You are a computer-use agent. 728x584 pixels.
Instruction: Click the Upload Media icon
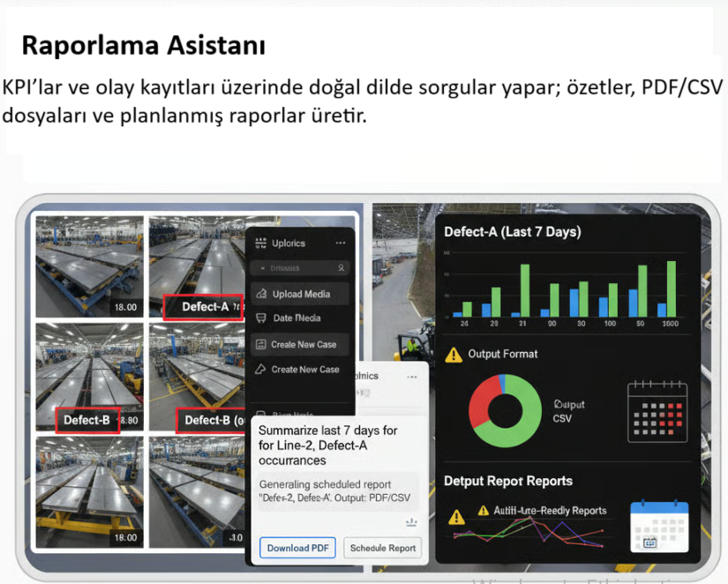point(261,294)
